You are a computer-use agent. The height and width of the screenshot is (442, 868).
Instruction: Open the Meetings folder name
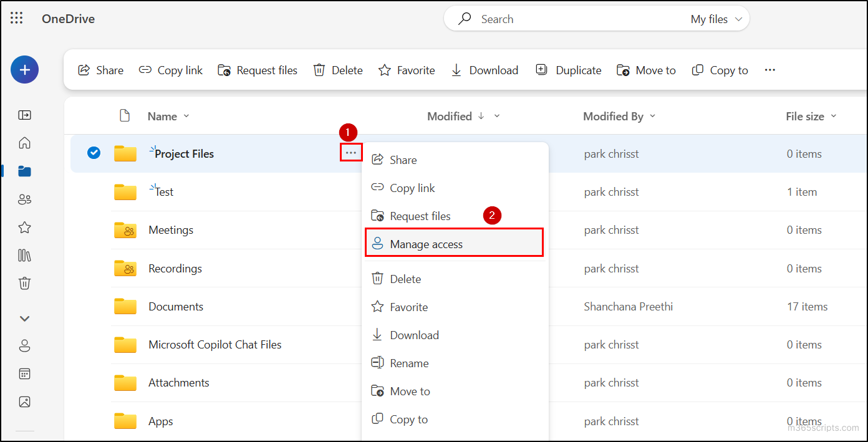coord(171,230)
